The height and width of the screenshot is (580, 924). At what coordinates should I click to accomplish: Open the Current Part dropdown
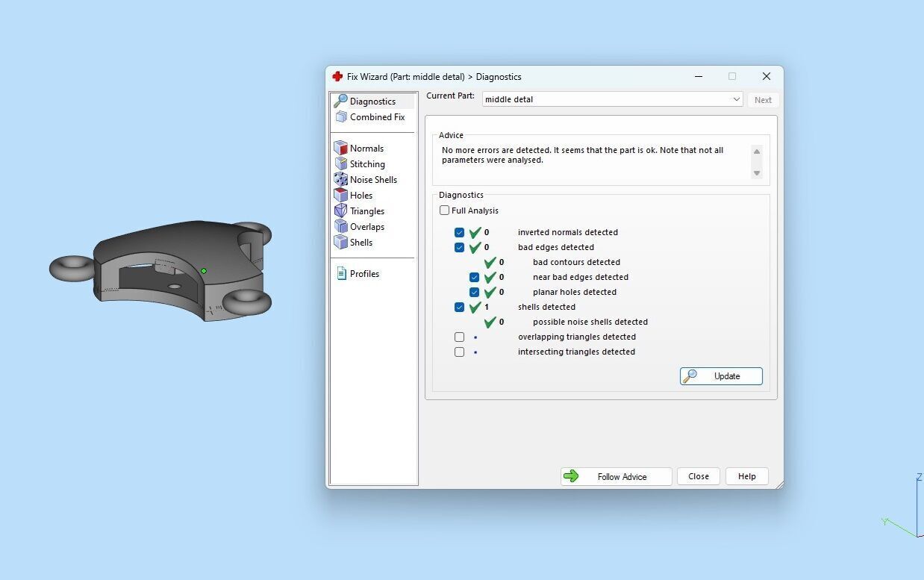pos(612,99)
